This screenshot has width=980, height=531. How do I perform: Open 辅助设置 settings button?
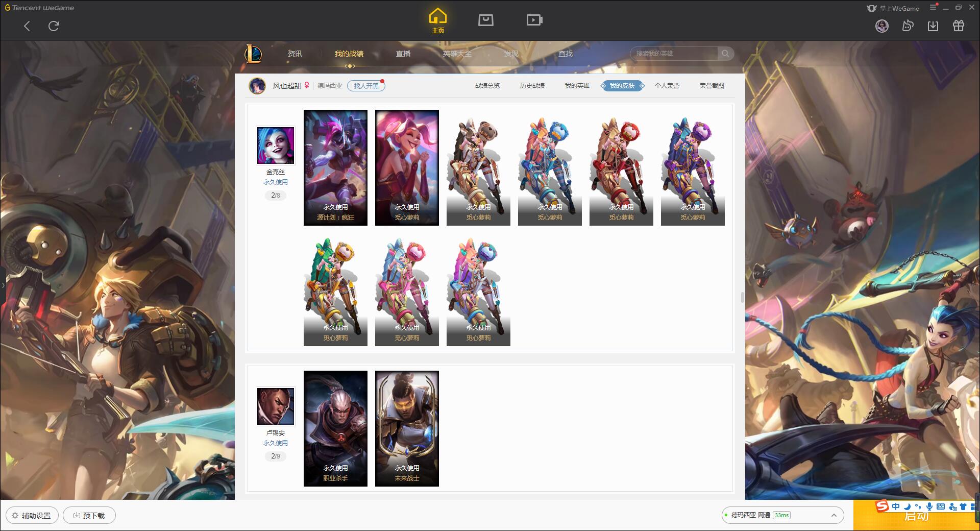[32, 515]
